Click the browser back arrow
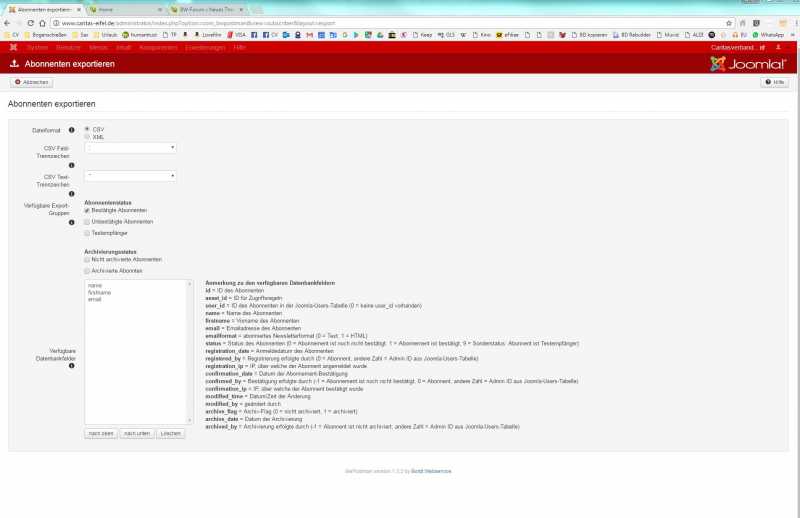Screen dimensions: 800x518 point(7,22)
